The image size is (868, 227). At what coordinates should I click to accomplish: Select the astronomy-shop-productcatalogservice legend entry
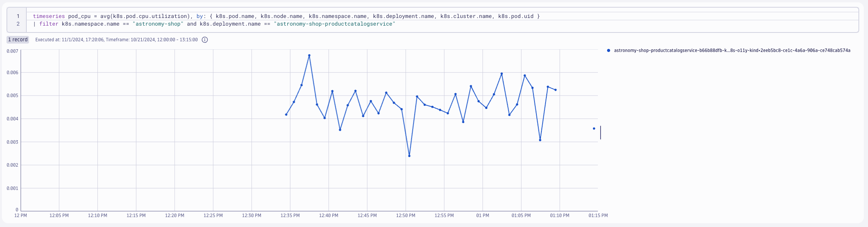pyautogui.click(x=732, y=50)
